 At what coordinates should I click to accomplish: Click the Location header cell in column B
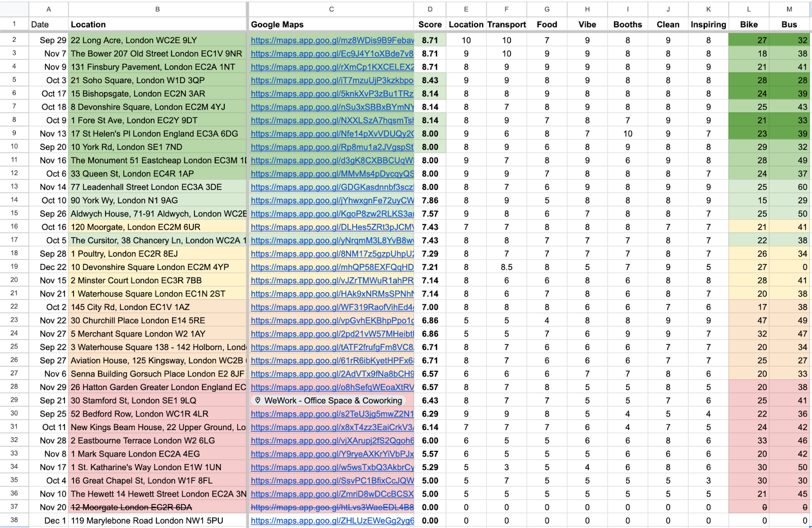(x=157, y=24)
